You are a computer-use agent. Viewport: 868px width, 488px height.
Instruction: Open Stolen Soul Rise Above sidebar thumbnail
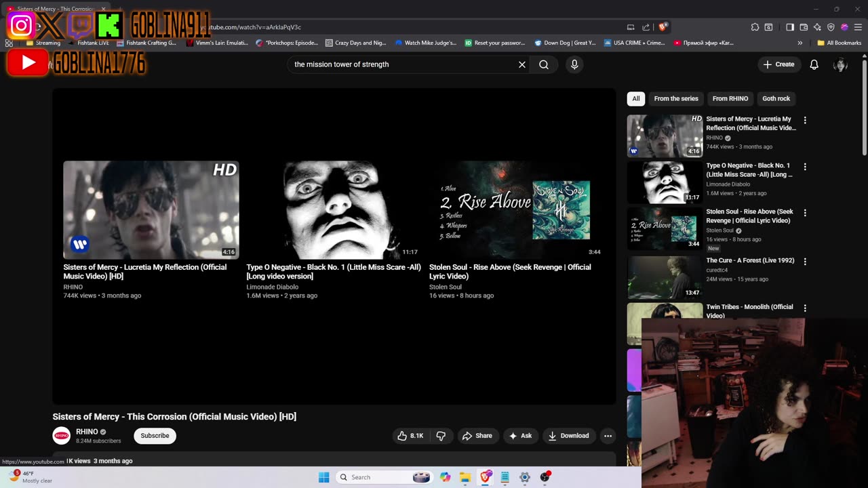tap(665, 228)
